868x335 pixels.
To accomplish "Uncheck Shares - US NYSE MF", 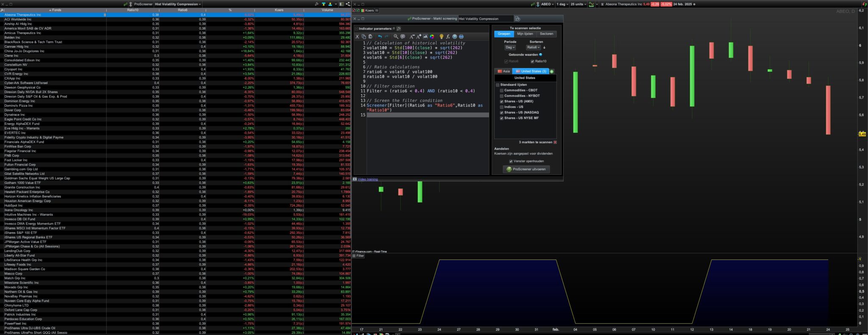I will pos(502,118).
